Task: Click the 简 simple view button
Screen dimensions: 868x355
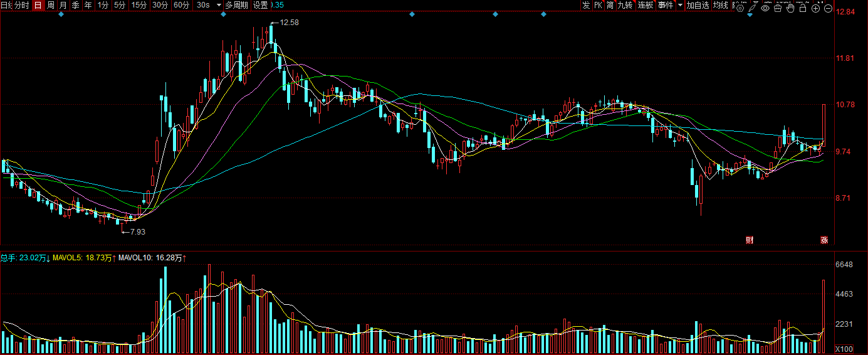Action: pos(610,5)
